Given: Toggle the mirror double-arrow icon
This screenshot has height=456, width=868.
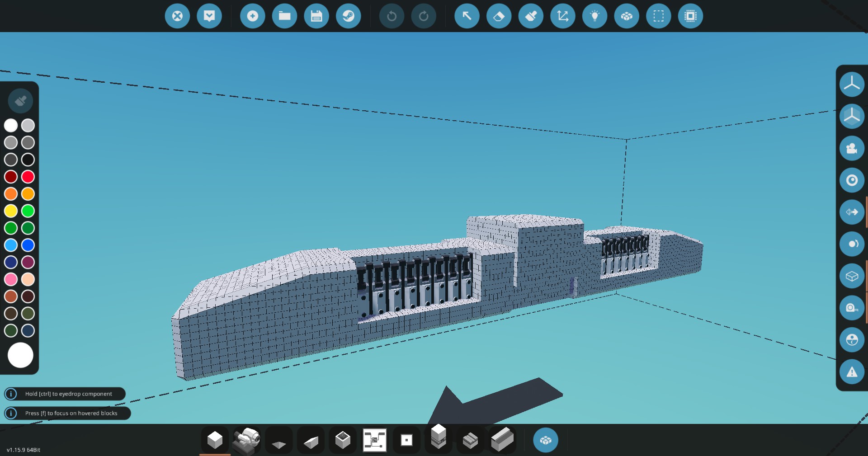Looking at the screenshot, I should point(852,212).
